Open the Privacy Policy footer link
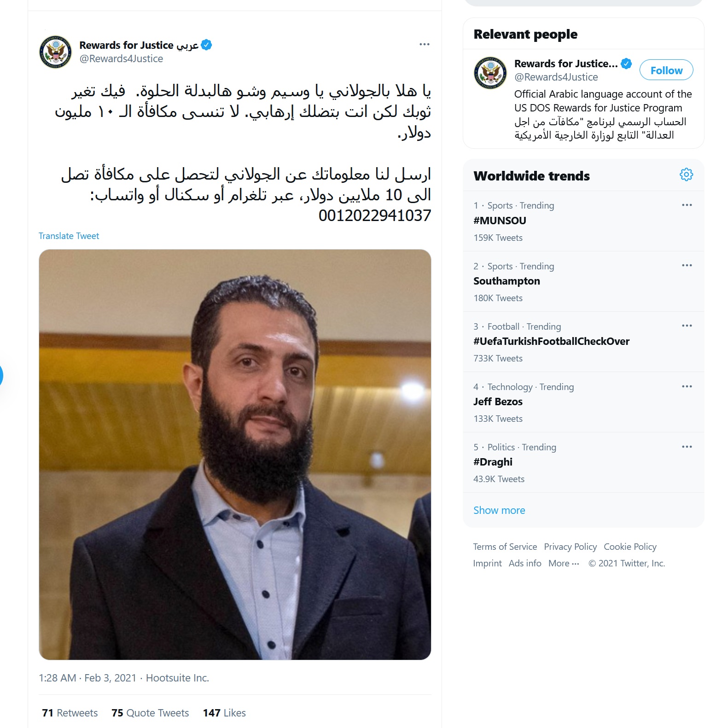The height and width of the screenshot is (728, 716). (x=570, y=547)
